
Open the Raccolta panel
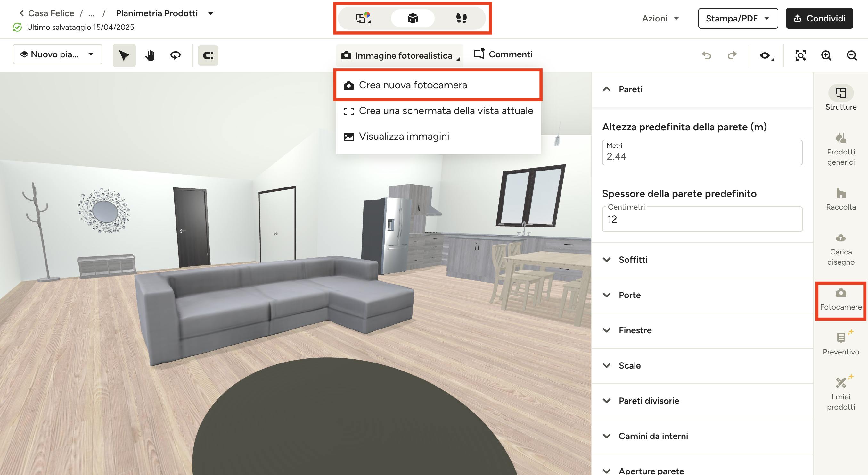point(841,199)
